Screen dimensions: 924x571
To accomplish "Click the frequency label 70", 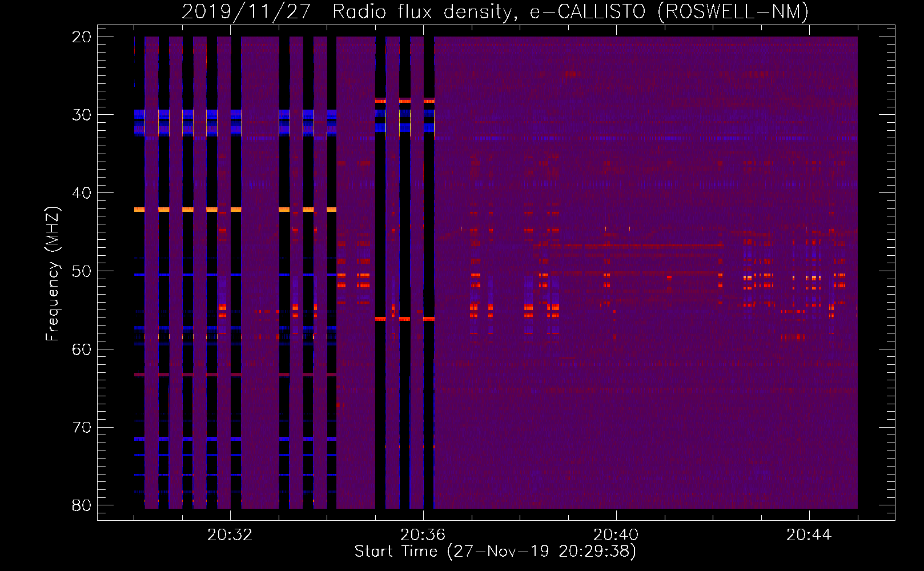I will tap(82, 428).
